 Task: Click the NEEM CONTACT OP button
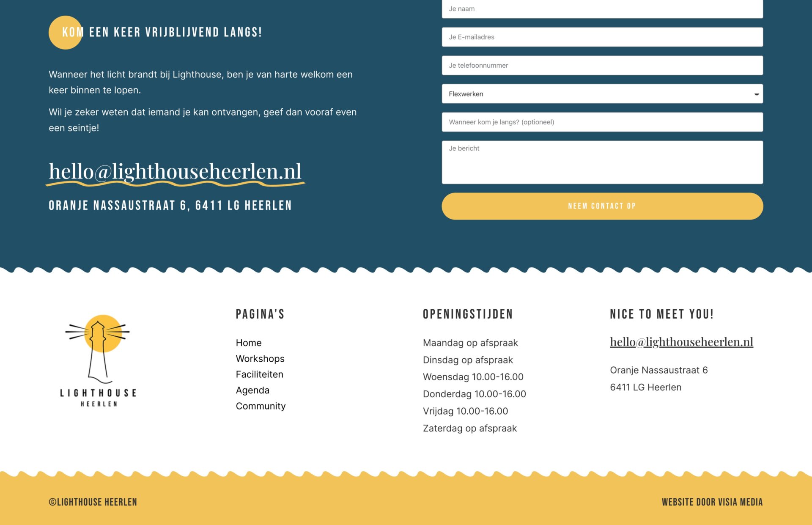click(602, 206)
